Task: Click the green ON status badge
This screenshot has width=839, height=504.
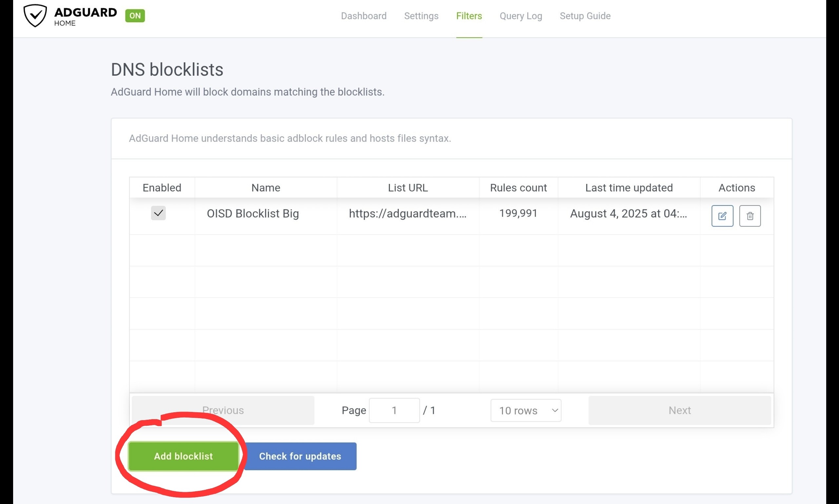Action: click(x=135, y=16)
